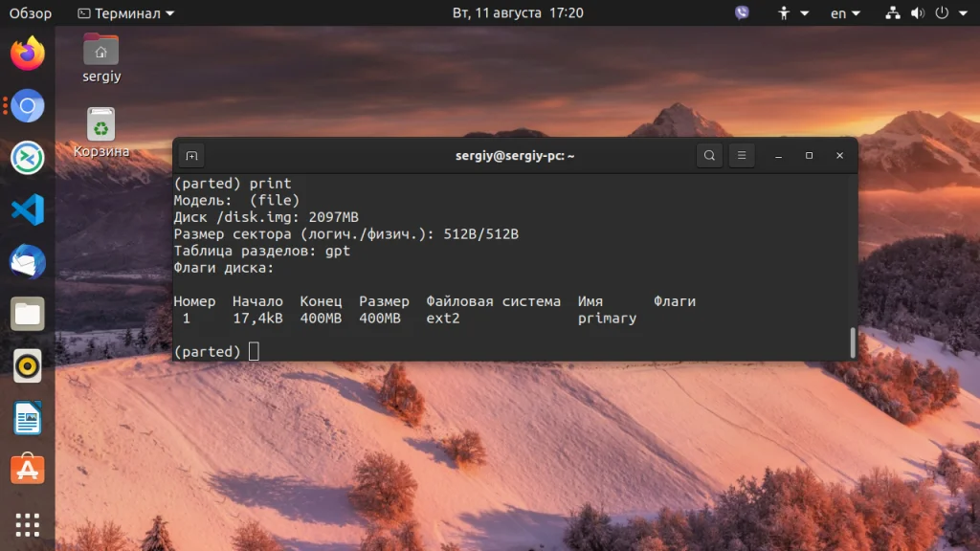
Task: Open the terminal hamburger menu
Action: point(742,156)
